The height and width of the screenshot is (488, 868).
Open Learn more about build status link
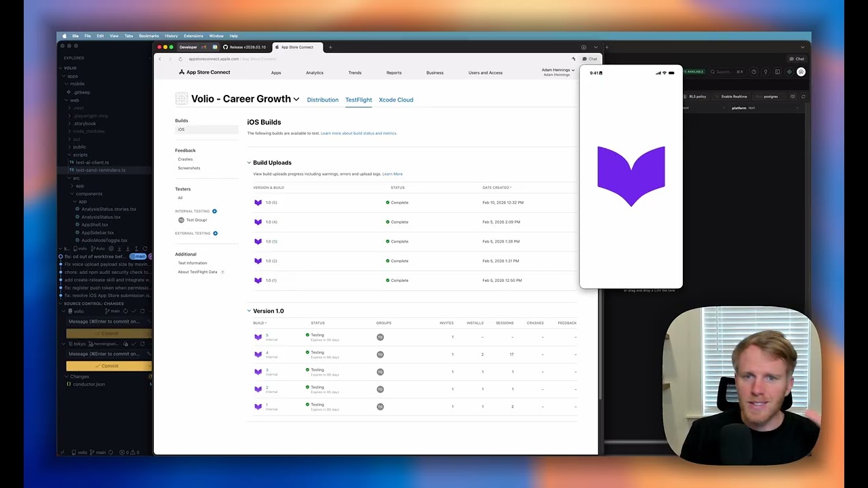point(359,134)
